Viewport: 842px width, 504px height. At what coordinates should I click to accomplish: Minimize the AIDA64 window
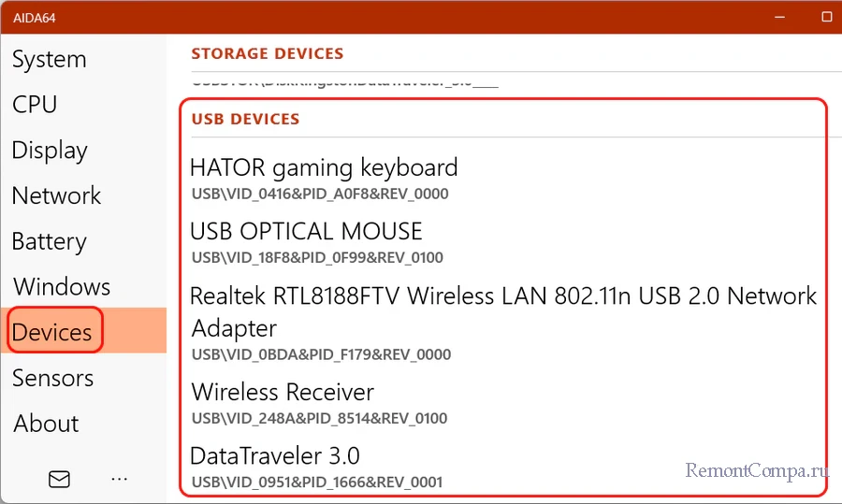point(776,17)
